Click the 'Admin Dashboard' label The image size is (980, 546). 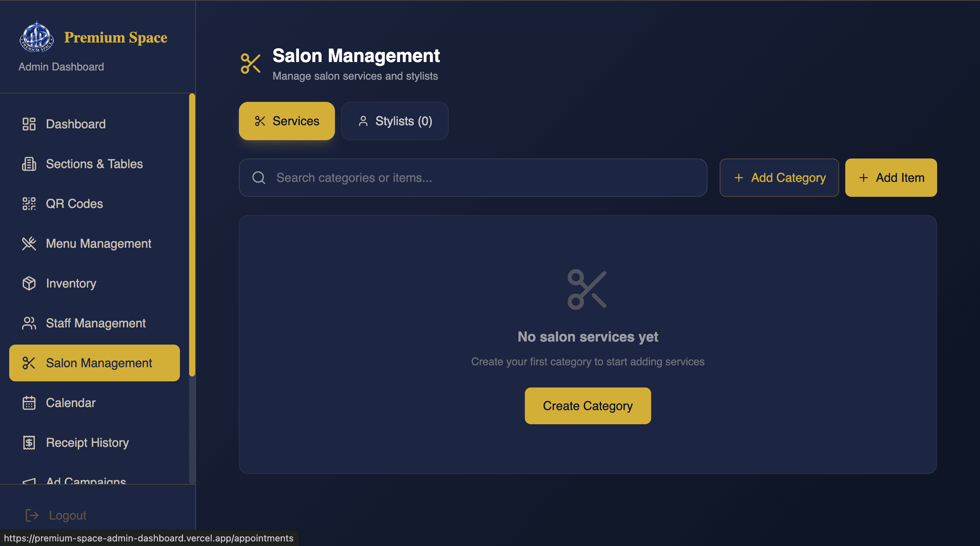(x=61, y=67)
